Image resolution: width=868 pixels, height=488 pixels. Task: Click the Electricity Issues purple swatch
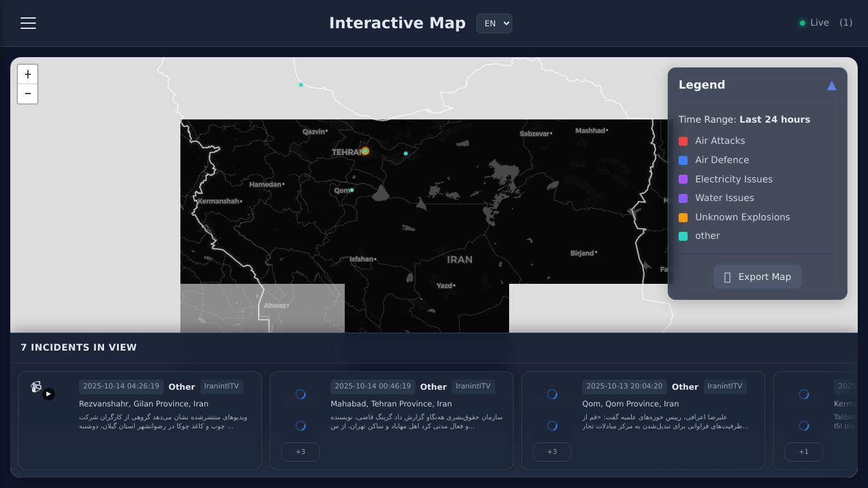click(x=683, y=179)
